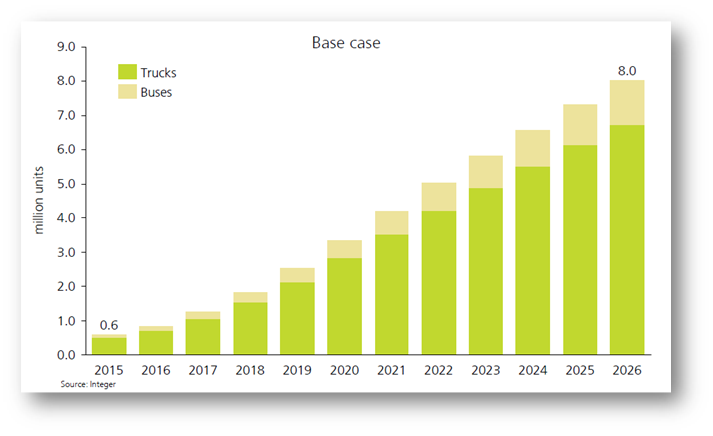Screen dimensions: 713x436
Task: Click the 7.0 y-axis value
Action: click(66, 115)
